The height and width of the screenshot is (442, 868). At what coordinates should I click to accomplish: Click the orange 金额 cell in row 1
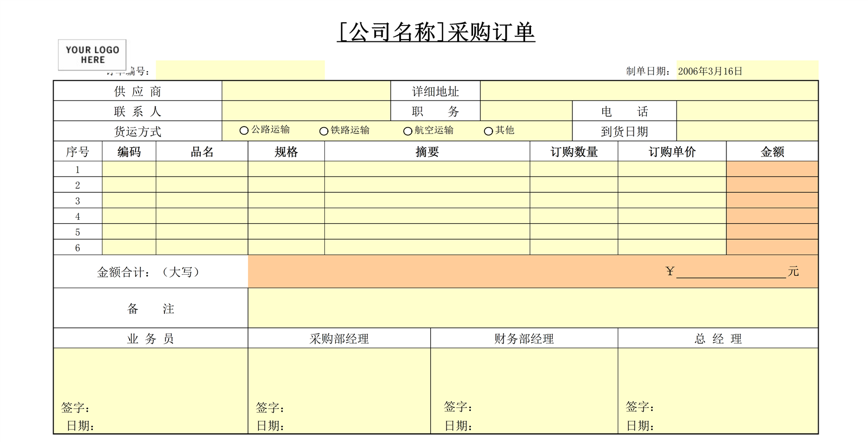773,169
